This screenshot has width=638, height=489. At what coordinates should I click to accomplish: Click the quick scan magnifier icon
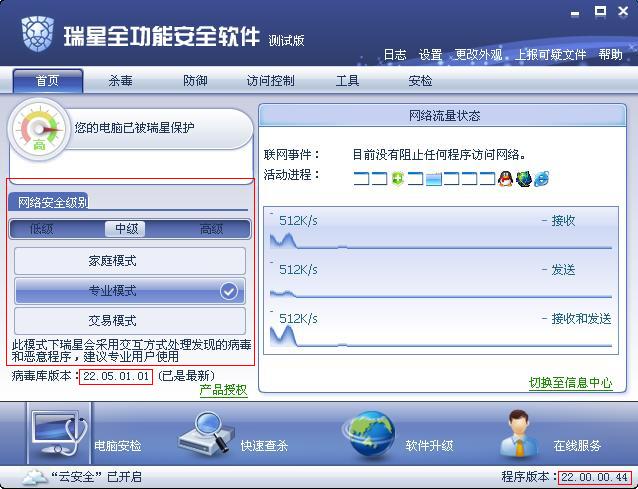click(206, 433)
